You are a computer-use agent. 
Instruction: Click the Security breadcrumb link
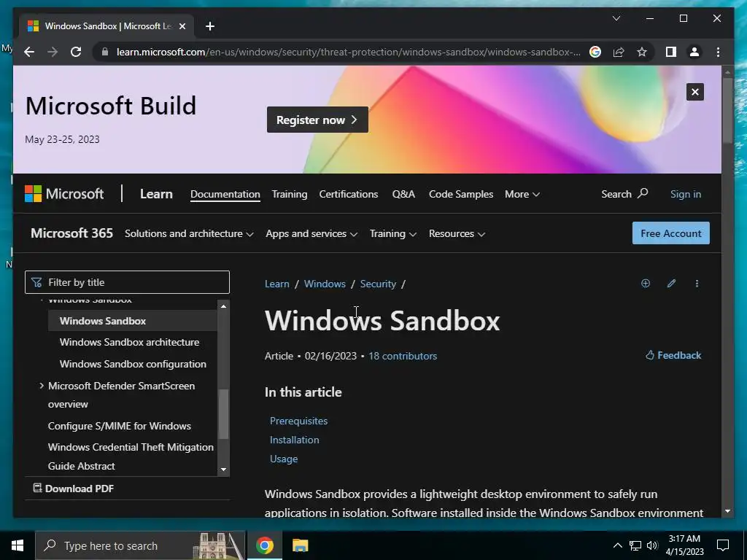tap(379, 284)
